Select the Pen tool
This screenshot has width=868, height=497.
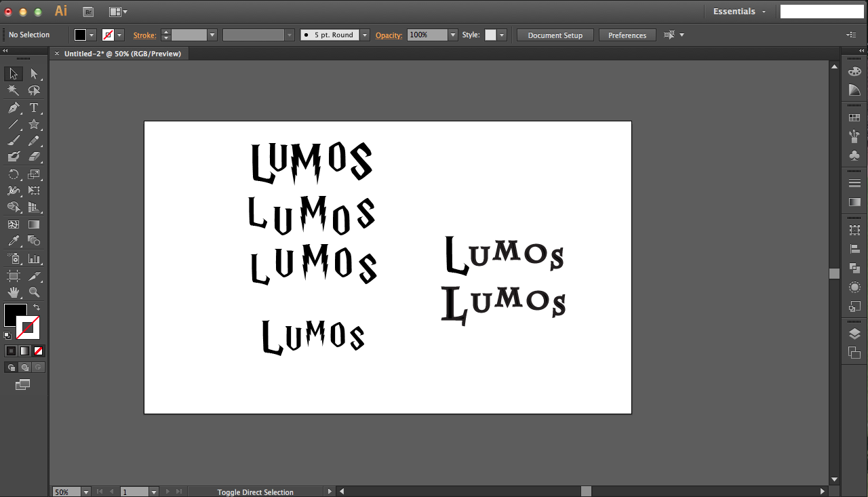coord(14,108)
